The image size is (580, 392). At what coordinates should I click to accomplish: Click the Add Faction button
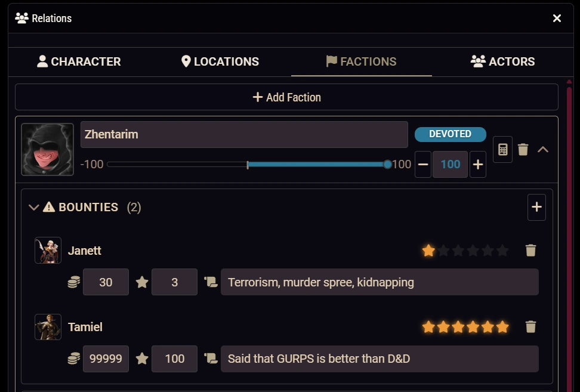(286, 97)
